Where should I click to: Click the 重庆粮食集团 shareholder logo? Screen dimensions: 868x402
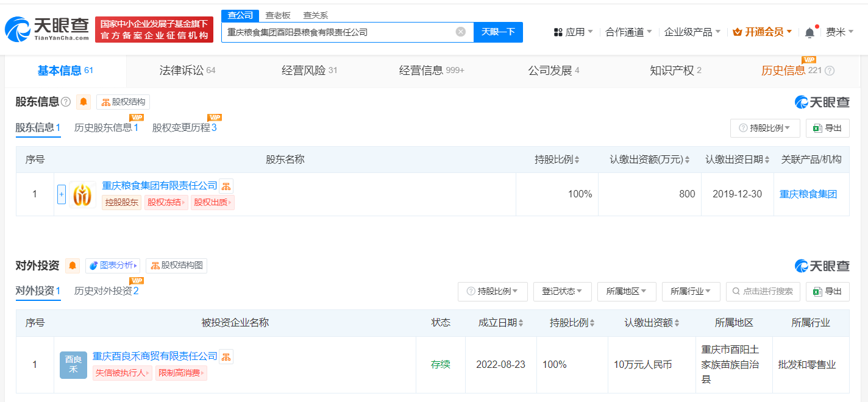point(83,194)
